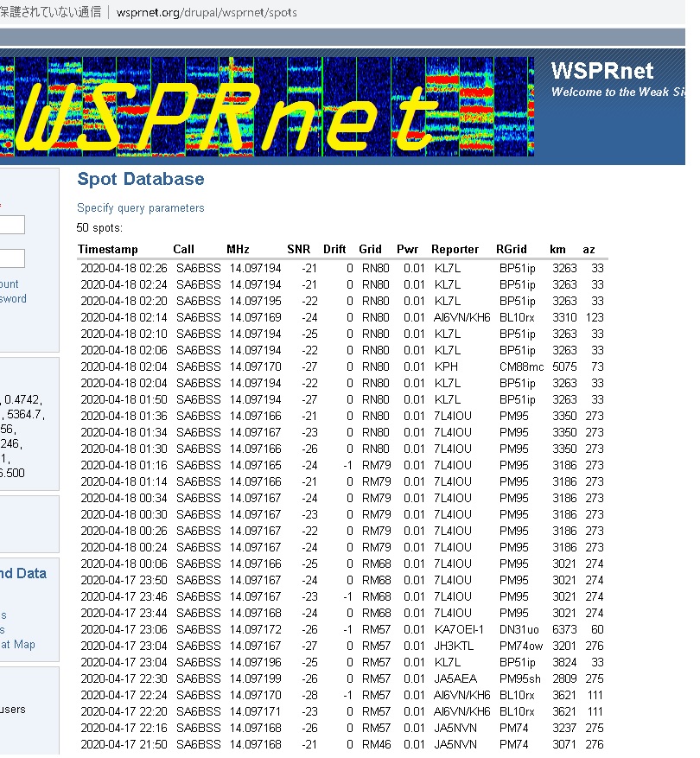Sort the table by the Pwr column
700x758 pixels.
[x=407, y=249]
